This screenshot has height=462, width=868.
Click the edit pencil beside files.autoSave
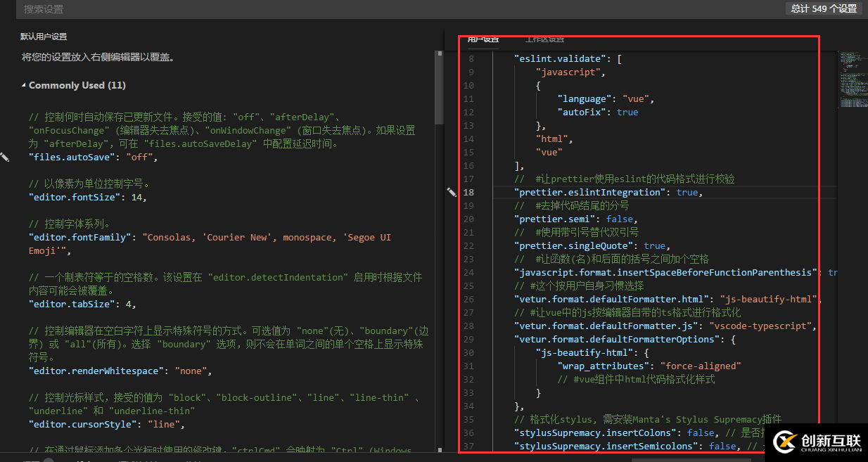point(5,158)
